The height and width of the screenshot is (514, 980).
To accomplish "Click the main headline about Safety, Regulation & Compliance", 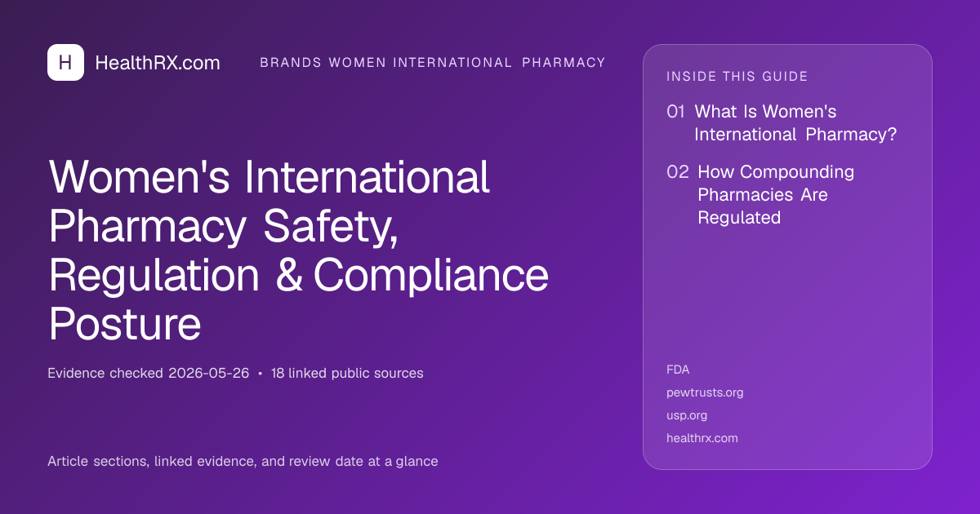I will pyautogui.click(x=298, y=250).
